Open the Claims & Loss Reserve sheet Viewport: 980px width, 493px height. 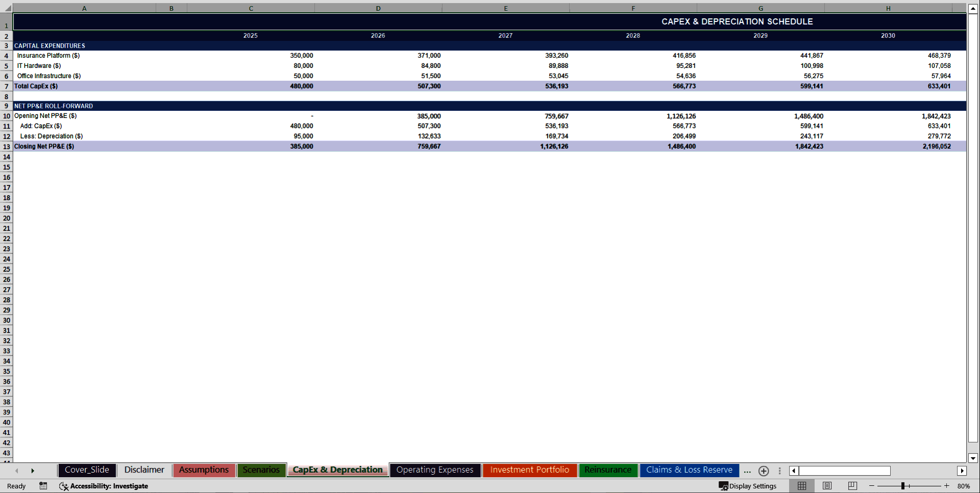pos(689,470)
